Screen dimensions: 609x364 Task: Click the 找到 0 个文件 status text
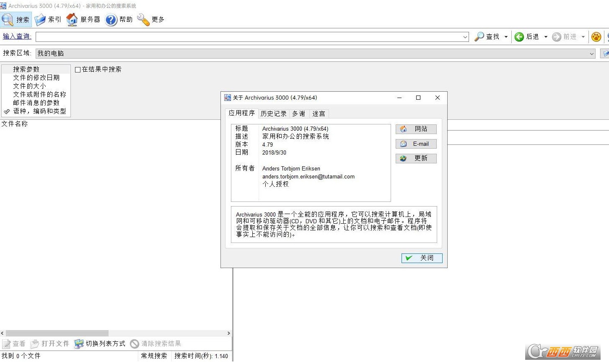tap(21, 356)
